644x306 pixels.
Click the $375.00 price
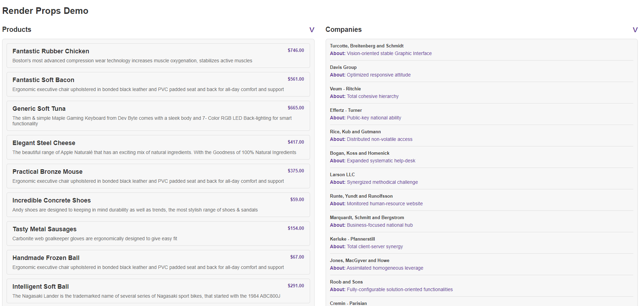tap(296, 171)
